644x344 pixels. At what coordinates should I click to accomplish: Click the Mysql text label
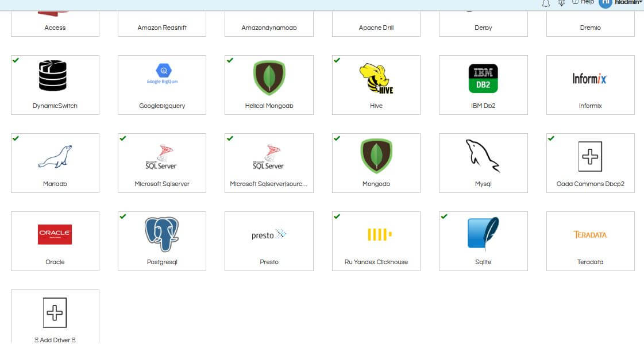click(x=483, y=184)
